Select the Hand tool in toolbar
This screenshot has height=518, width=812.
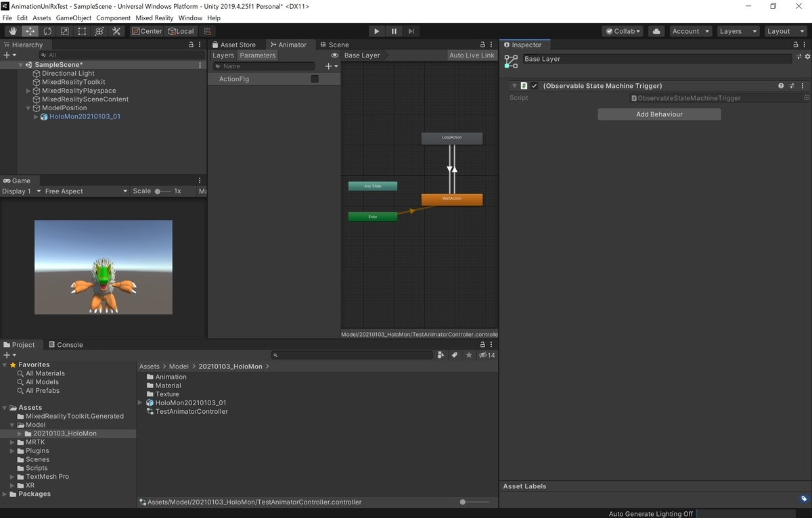[x=13, y=31]
